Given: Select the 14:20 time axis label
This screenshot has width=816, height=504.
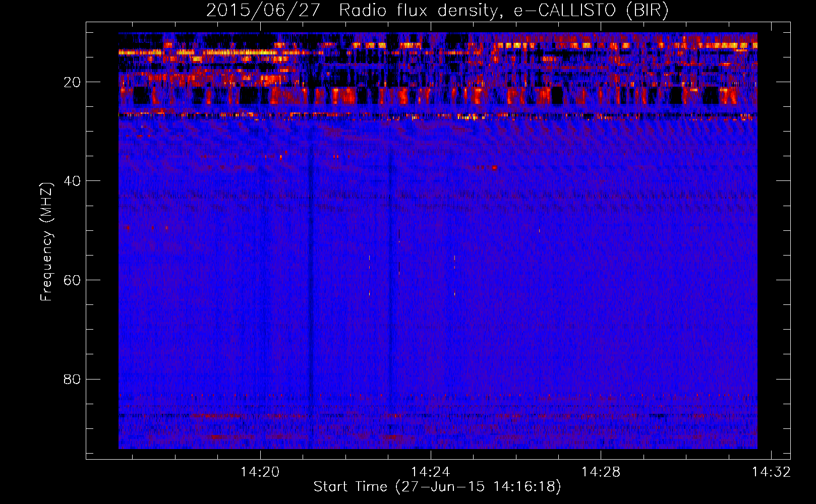Looking at the screenshot, I should 260,472.
